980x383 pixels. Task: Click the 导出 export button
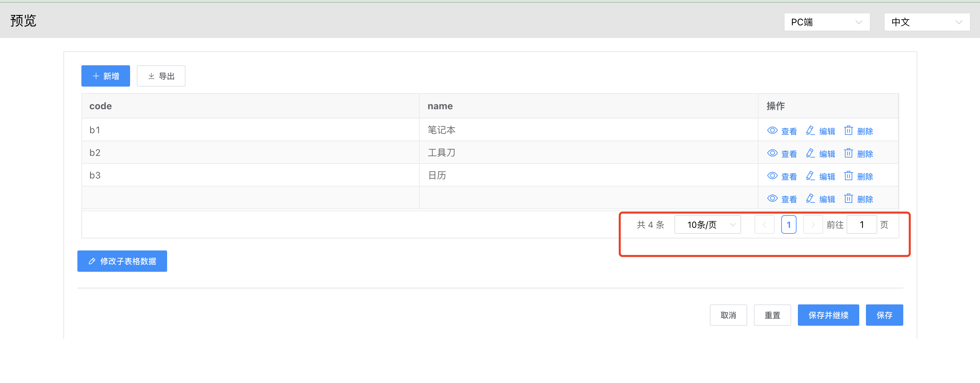coord(161,76)
